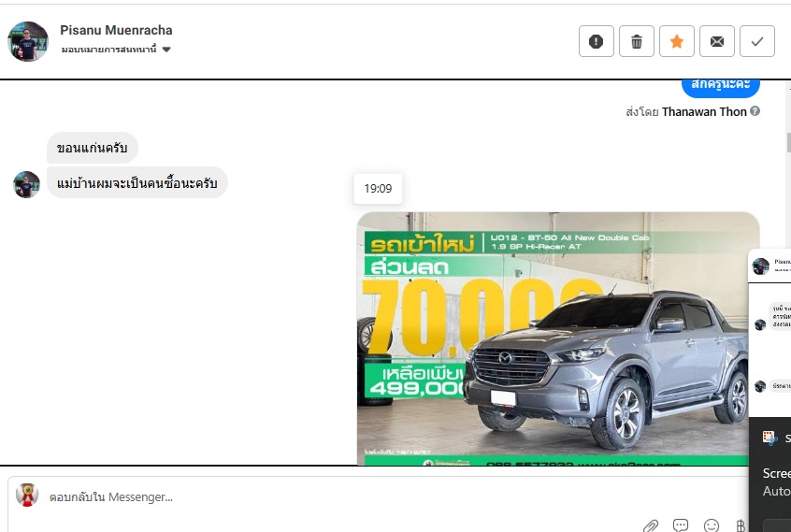Open screenshot preview in notification popup
791x532 pixels.
pos(769,333)
